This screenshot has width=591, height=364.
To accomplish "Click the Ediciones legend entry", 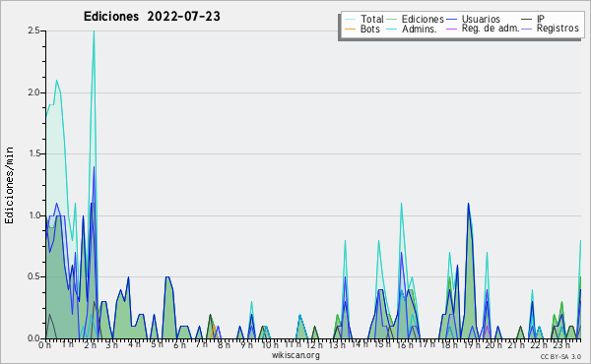I will (x=416, y=19).
